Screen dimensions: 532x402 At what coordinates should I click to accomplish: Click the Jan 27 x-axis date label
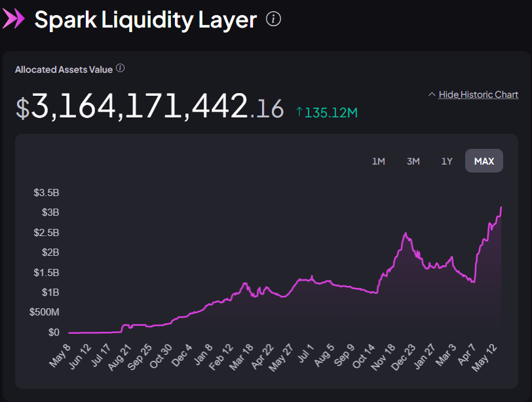coord(425,357)
